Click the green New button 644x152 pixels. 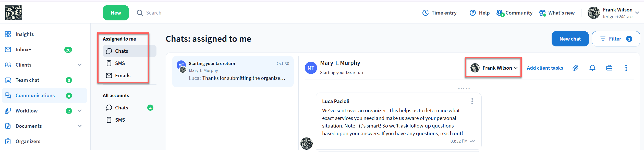point(116,13)
